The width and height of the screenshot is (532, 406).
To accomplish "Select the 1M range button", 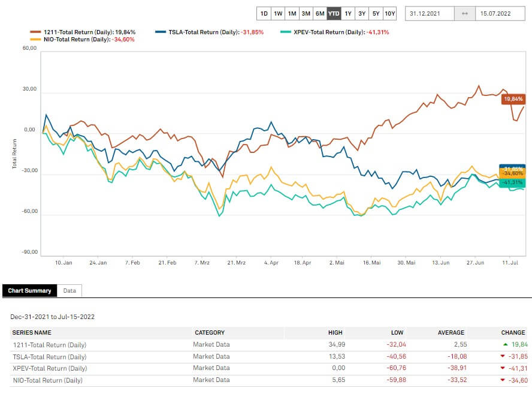I will tap(292, 13).
